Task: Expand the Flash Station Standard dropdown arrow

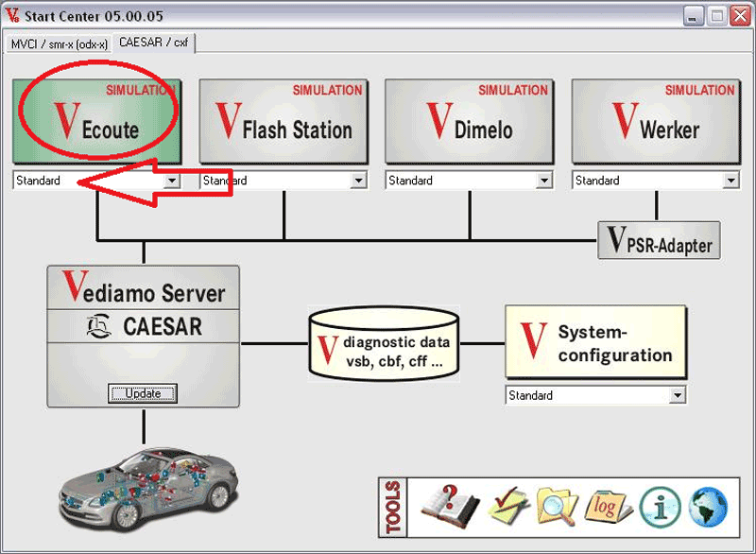Action: pos(358,181)
